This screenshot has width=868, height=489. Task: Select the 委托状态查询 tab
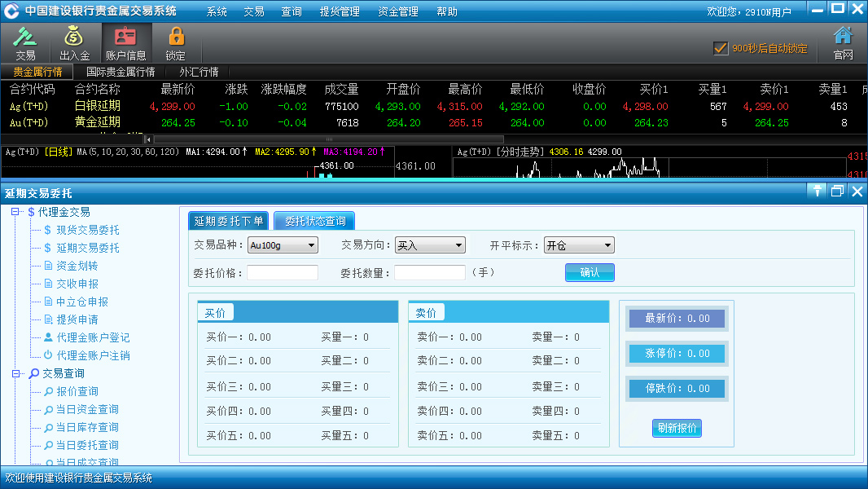[x=315, y=221]
